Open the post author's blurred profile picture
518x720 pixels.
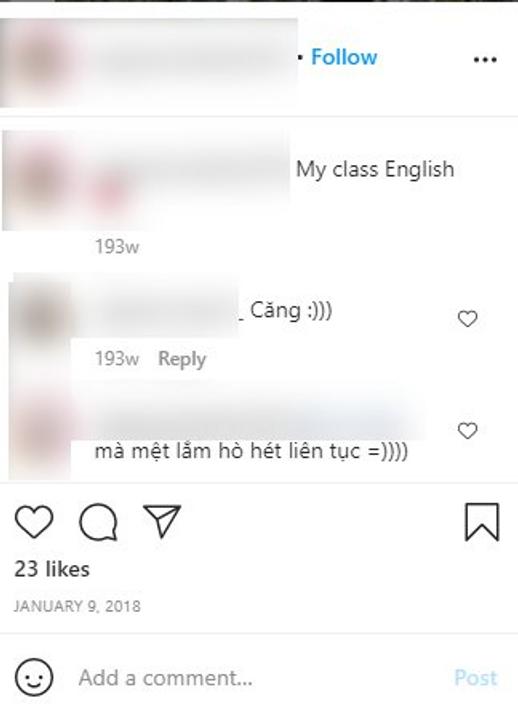[40, 60]
